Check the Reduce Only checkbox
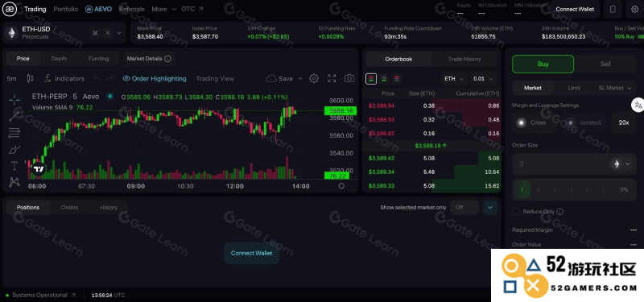Viewport: 644px width, 302px height. click(516, 212)
